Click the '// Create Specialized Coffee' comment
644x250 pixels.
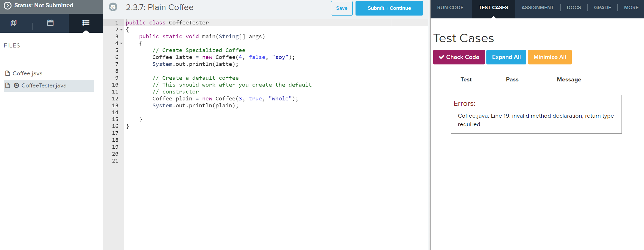(x=199, y=50)
